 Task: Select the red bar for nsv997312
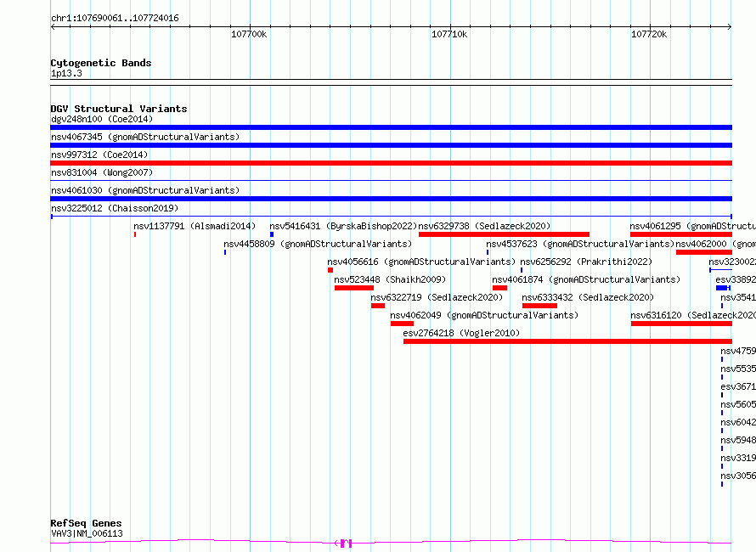pos(391,163)
